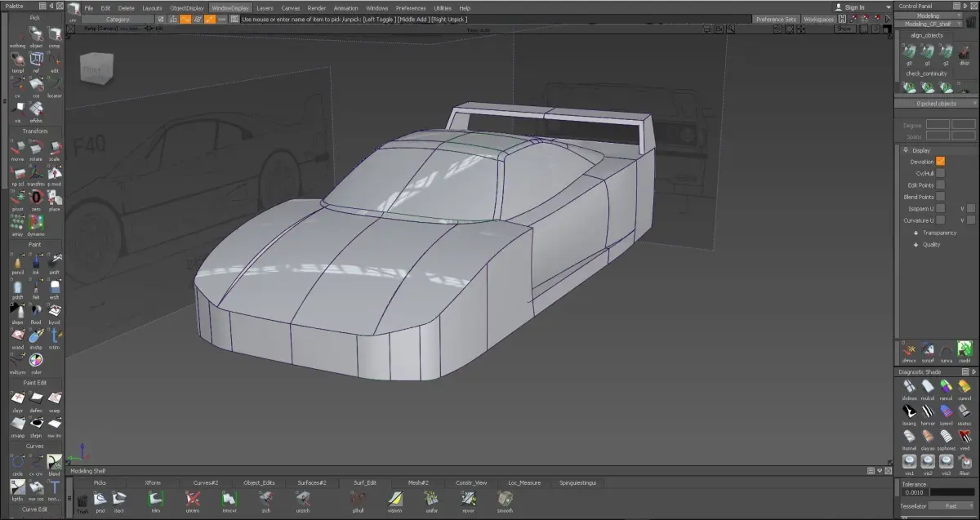Apply mulcol diagnostic shading
This screenshot has height=520, width=980.
928,388
